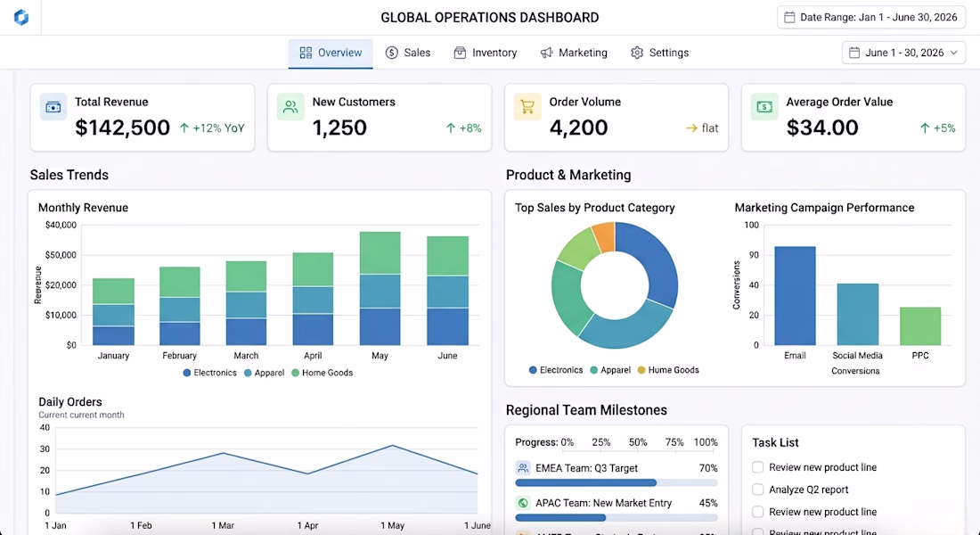Click Electronics blue dot in Monthly Revenue legend
The height and width of the screenshot is (535, 980).
tap(187, 373)
